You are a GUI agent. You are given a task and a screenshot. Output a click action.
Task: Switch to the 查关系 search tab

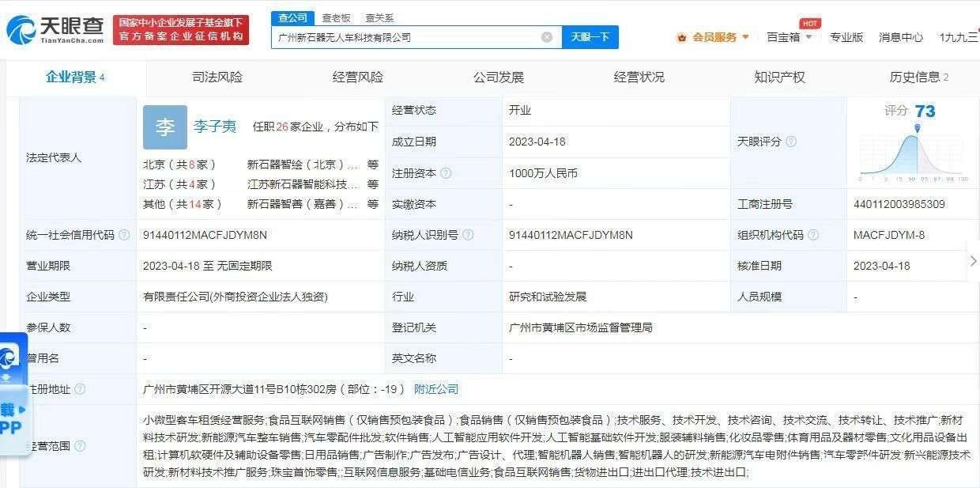click(379, 18)
